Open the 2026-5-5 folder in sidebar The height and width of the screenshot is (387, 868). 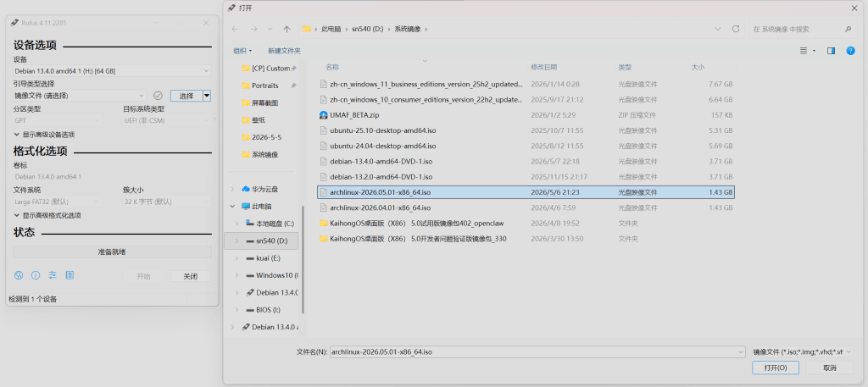point(261,137)
